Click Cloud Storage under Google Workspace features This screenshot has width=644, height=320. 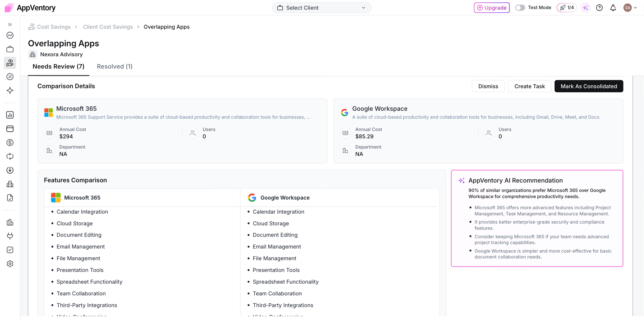[x=271, y=224]
